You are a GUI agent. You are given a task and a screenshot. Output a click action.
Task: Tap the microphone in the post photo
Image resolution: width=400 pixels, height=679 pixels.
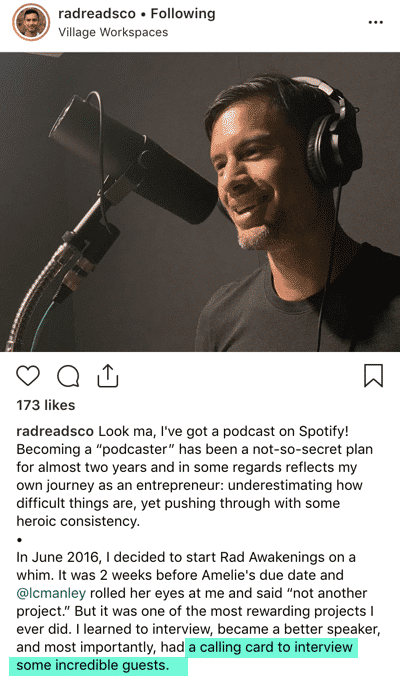[134, 160]
